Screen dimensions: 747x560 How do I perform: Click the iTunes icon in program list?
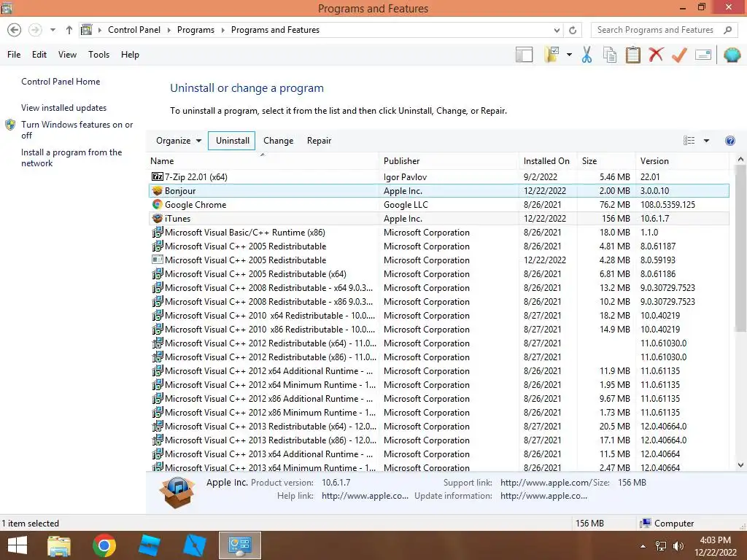[158, 218]
